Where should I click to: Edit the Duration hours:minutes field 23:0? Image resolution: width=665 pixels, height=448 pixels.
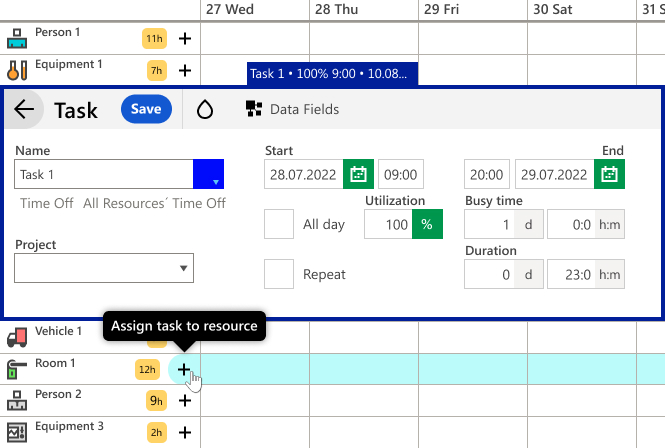click(x=572, y=274)
